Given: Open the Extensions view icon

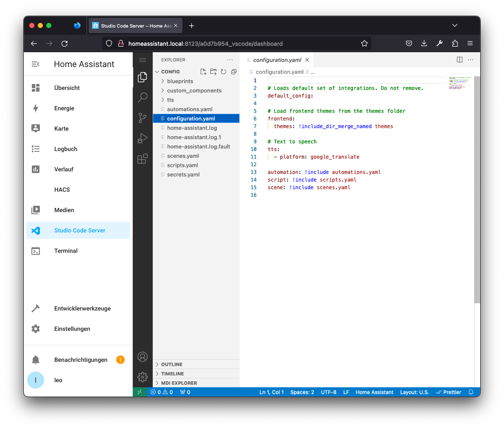Looking at the screenshot, I should pyautogui.click(x=143, y=159).
